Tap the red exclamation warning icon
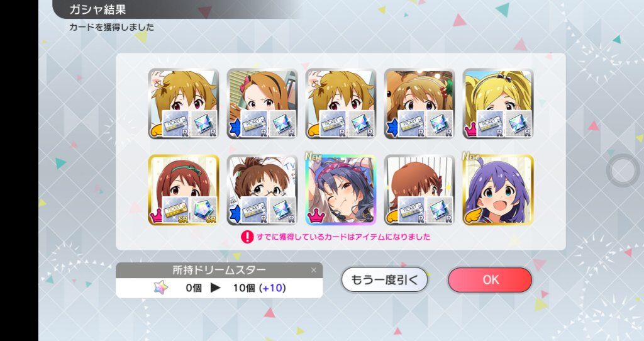The width and height of the screenshot is (644, 341). (247, 237)
